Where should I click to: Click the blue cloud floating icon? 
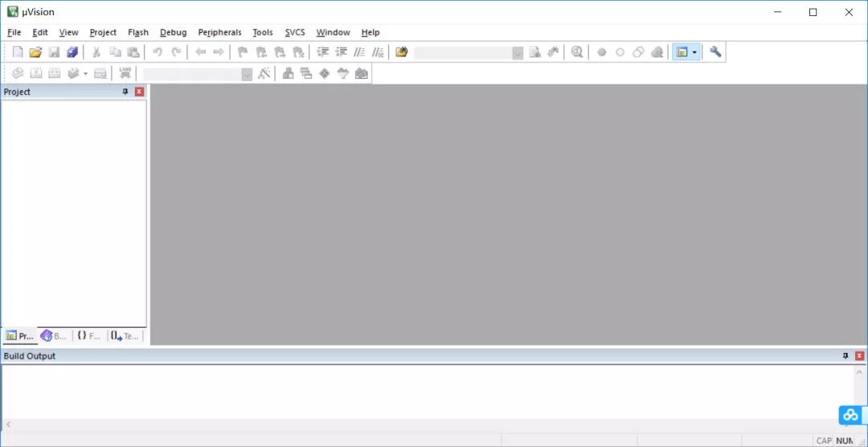[851, 415]
